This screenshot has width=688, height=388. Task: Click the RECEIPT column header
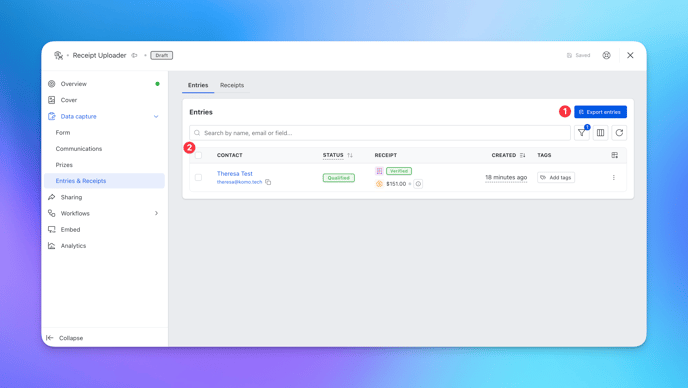tap(386, 155)
